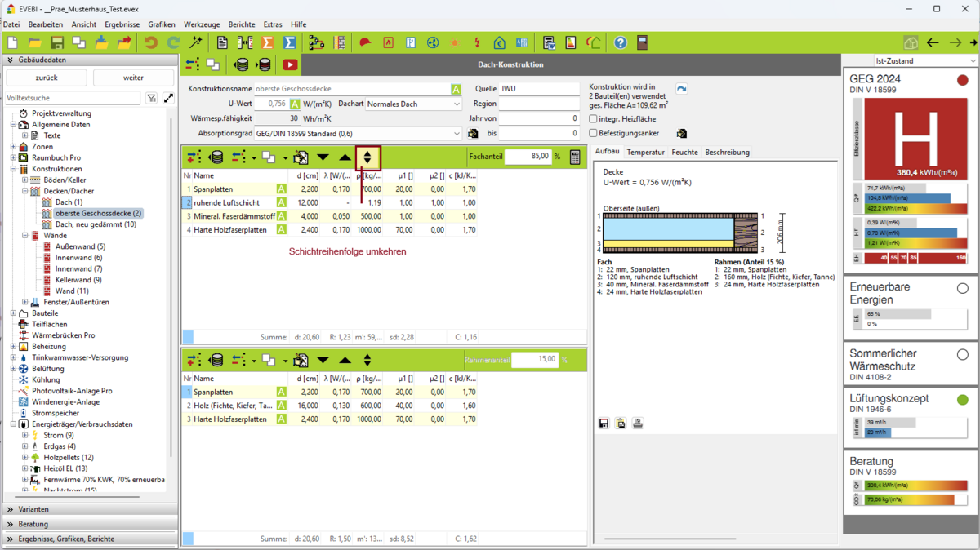The image size is (980, 550).
Task: Tick the Befestigungsanker checkbox
Action: (594, 133)
